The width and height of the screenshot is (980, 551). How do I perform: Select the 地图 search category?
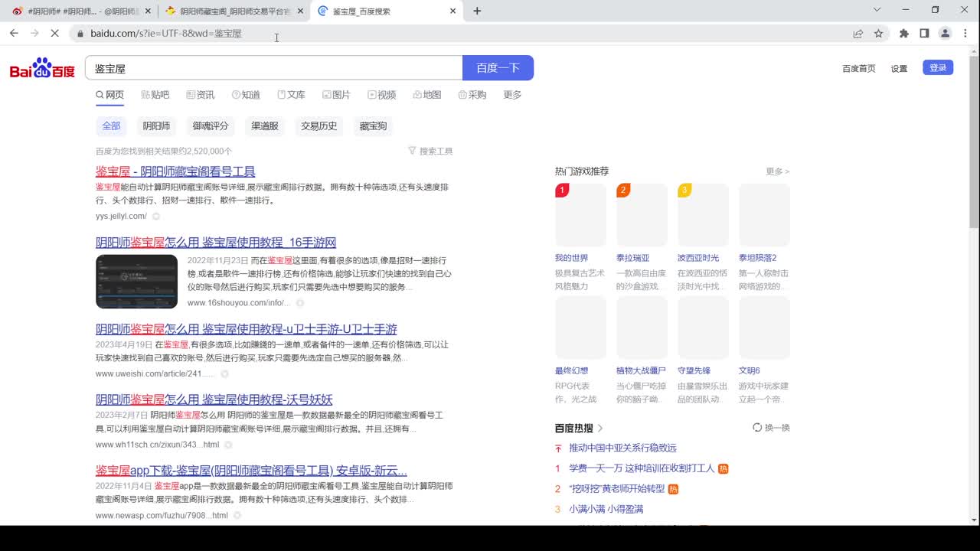coord(427,95)
